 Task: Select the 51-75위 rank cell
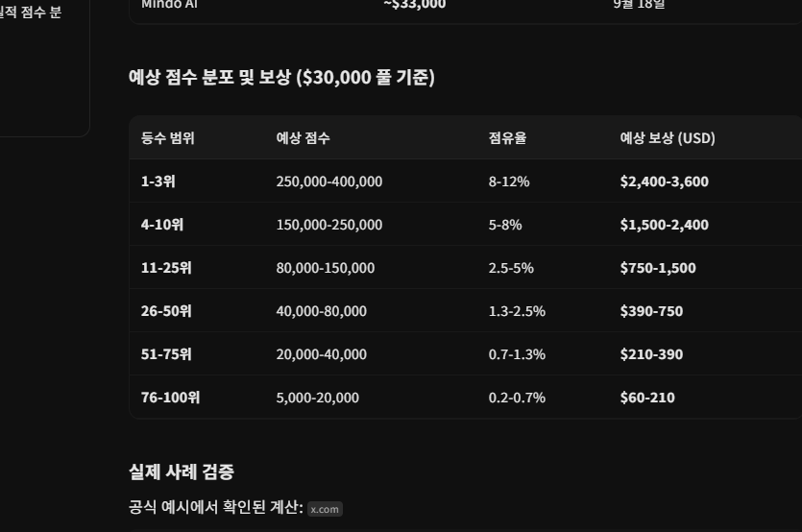[166, 354]
